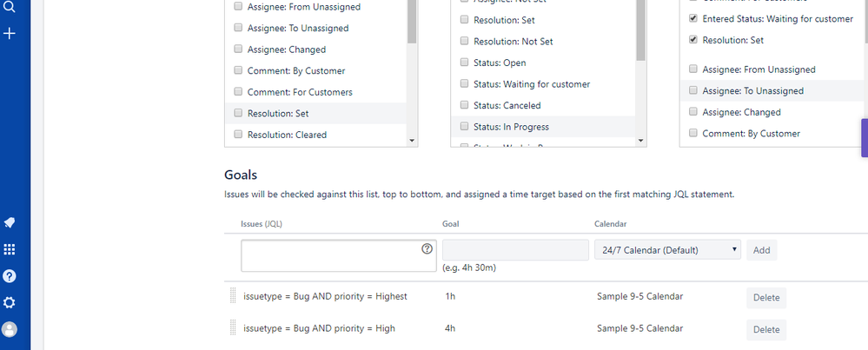This screenshot has width=868, height=350.
Task: Click the JQL syntax help icon
Action: click(x=427, y=248)
